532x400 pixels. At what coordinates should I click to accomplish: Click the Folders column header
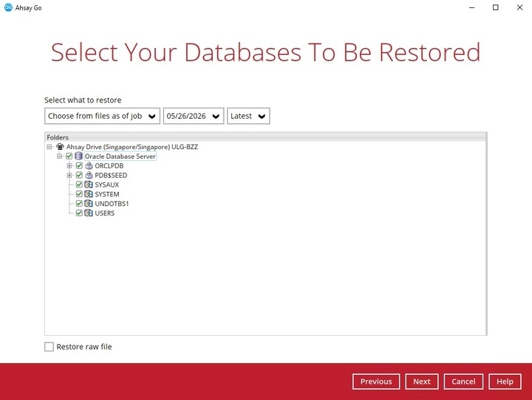[266, 137]
